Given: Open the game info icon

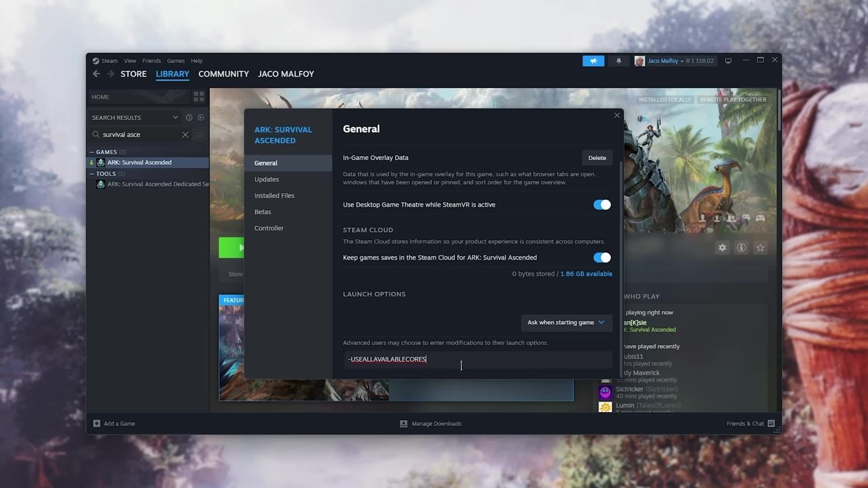Looking at the screenshot, I should [741, 248].
